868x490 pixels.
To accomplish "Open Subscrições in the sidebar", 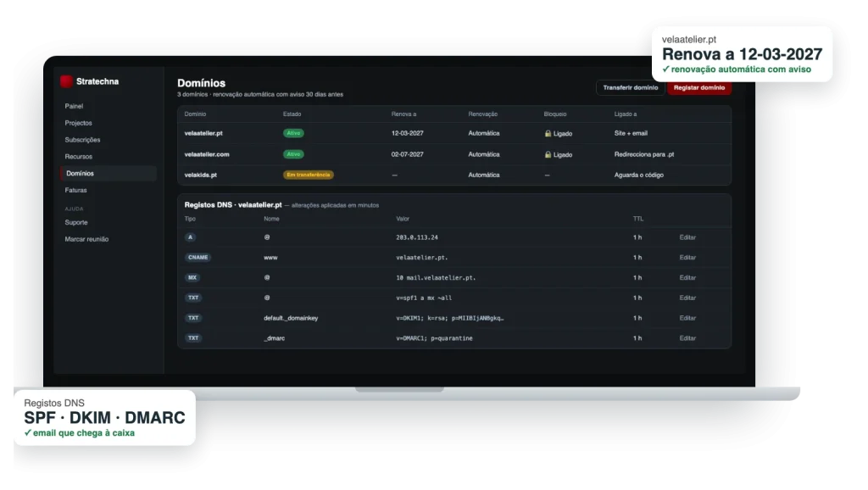I will (x=82, y=140).
